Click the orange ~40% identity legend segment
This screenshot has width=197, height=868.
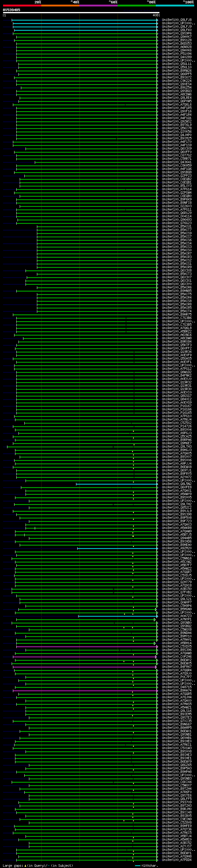coord(60,6)
